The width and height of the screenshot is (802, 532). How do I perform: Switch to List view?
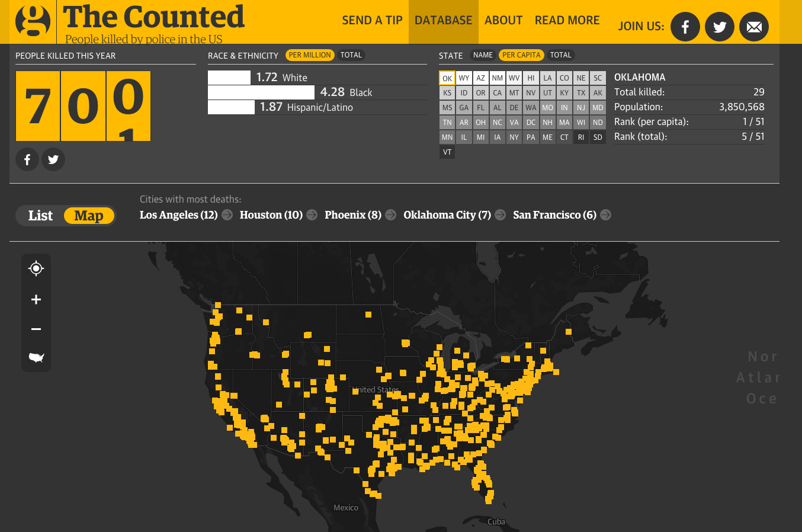(x=40, y=216)
